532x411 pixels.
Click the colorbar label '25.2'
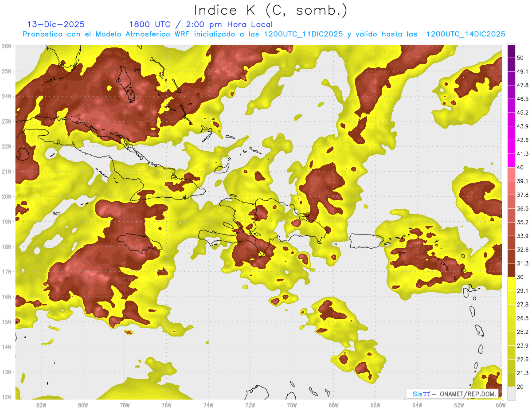point(523,332)
